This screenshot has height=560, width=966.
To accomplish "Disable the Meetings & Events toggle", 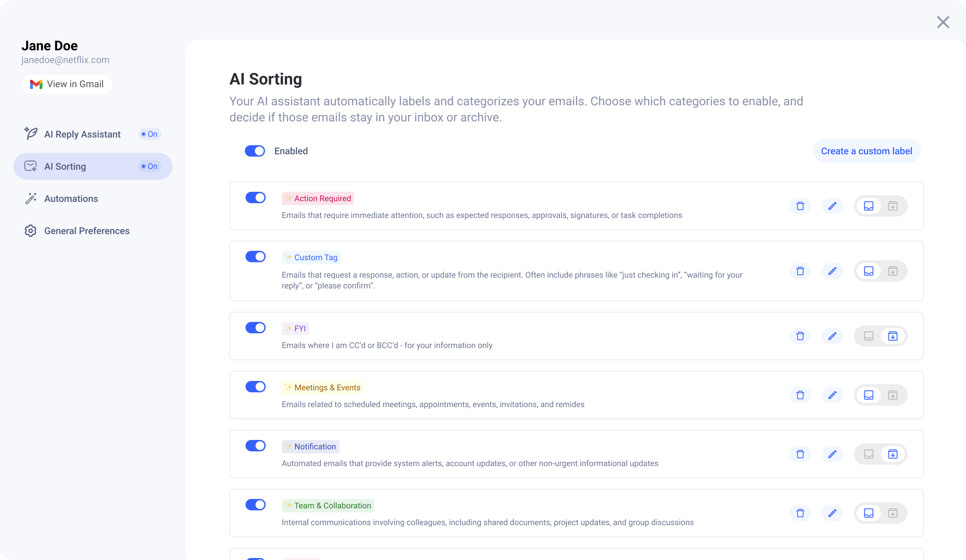I will tap(255, 387).
